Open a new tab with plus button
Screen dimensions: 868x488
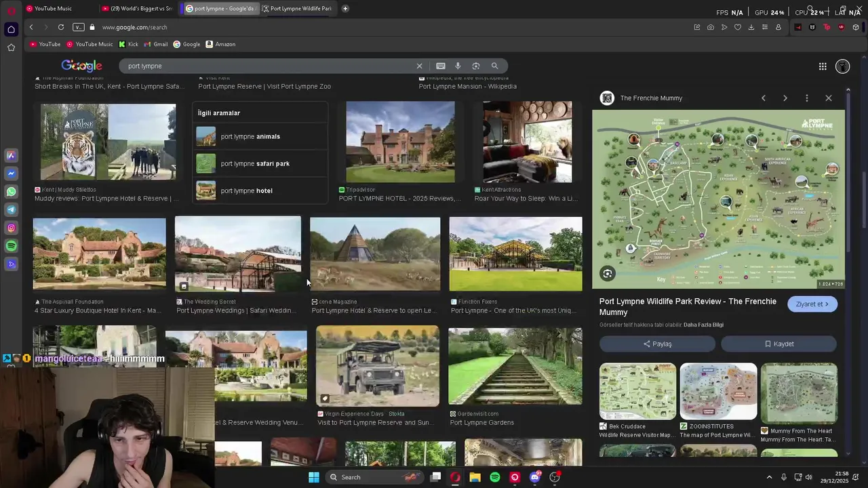(x=345, y=9)
